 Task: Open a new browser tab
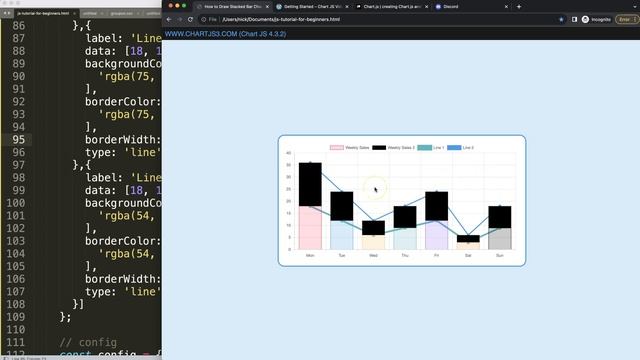coord(519,7)
